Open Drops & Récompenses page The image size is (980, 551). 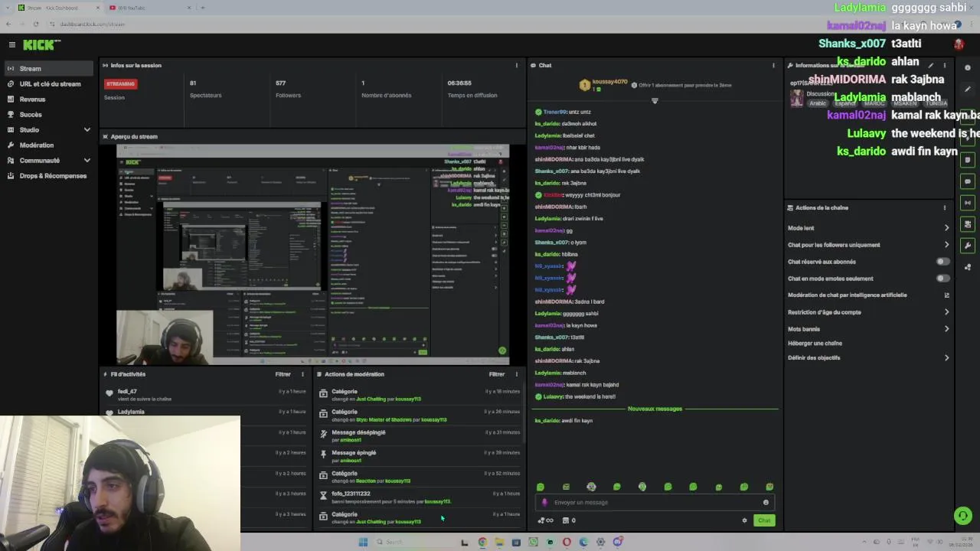pyautogui.click(x=50, y=175)
